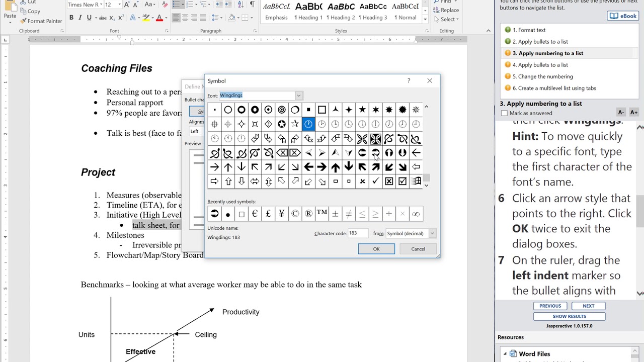Open the ribbon font name dropdown
The height and width of the screenshot is (362, 644).
[100, 5]
